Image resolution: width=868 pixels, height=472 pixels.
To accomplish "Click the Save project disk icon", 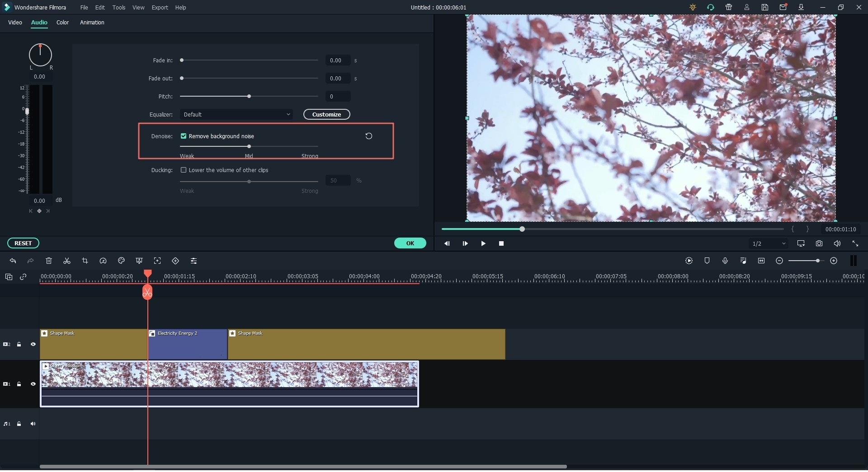I will click(x=765, y=7).
